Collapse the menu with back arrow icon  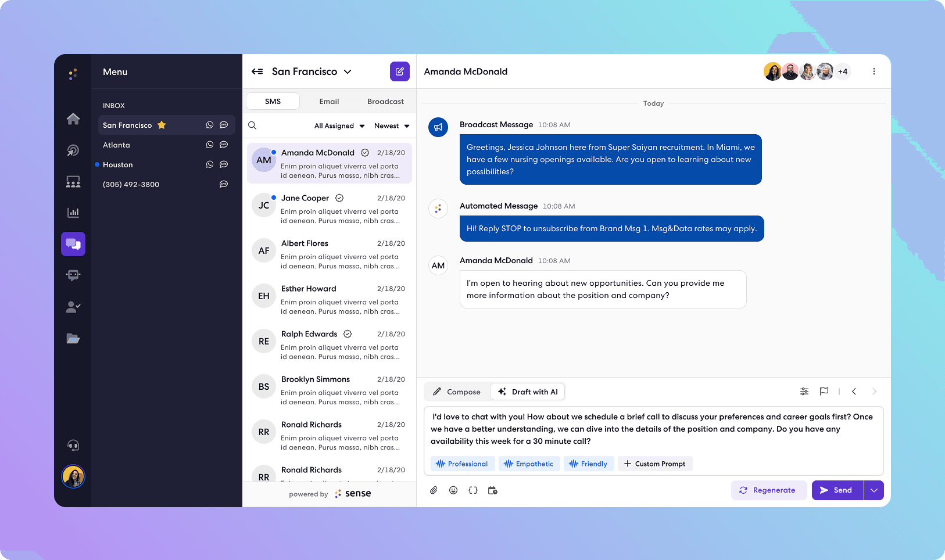pyautogui.click(x=257, y=71)
